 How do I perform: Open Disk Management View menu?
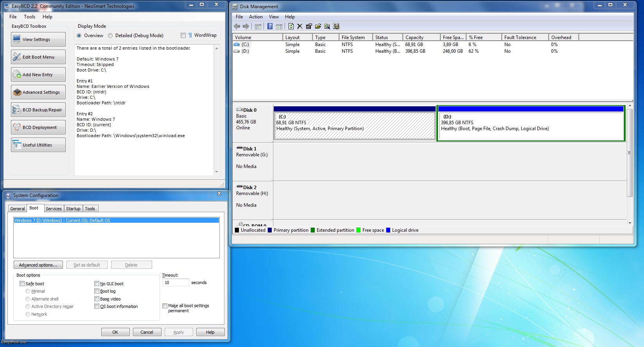pos(274,17)
